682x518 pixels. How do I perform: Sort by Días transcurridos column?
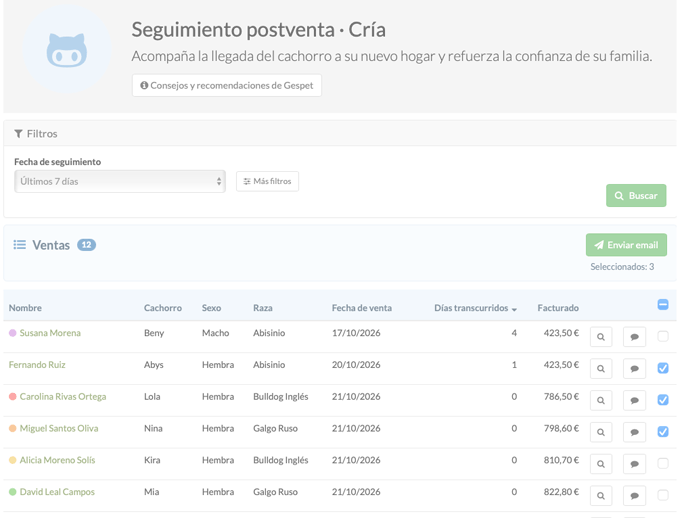pyautogui.click(x=475, y=308)
